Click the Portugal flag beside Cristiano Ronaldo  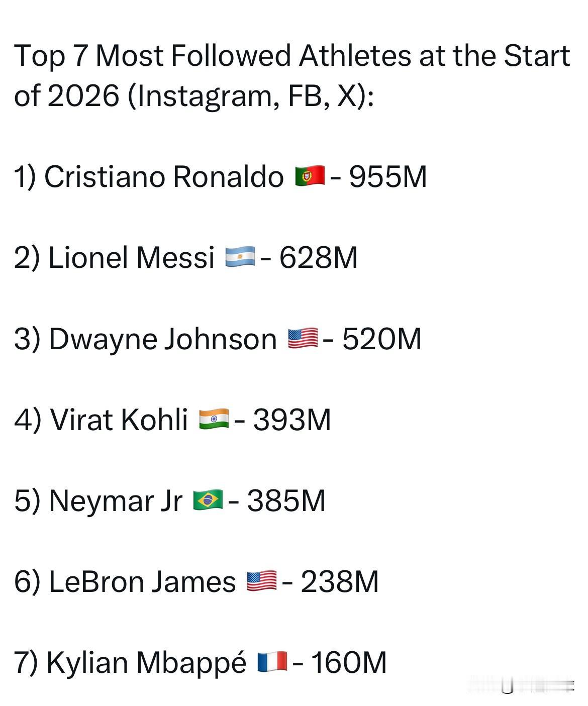click(x=310, y=176)
